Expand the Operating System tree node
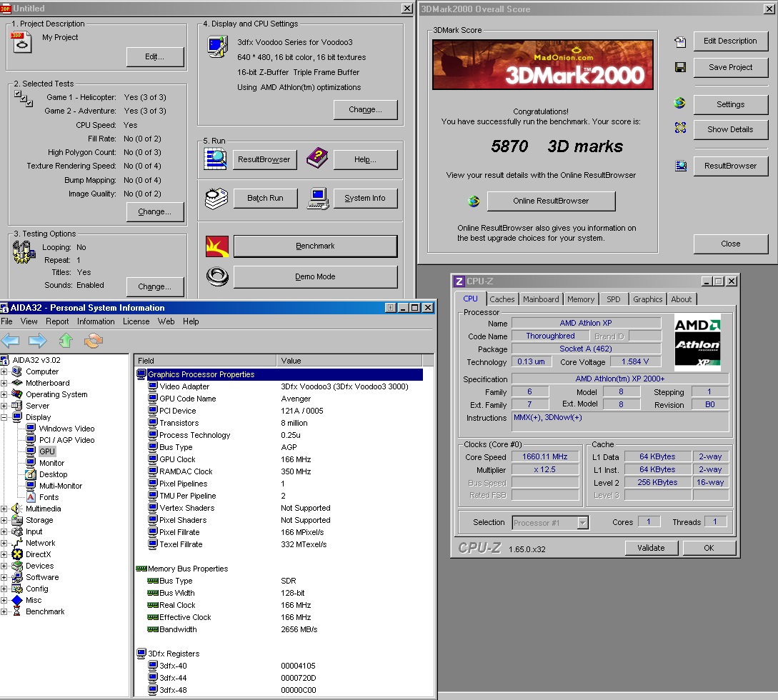The image size is (778, 700). [x=4, y=394]
